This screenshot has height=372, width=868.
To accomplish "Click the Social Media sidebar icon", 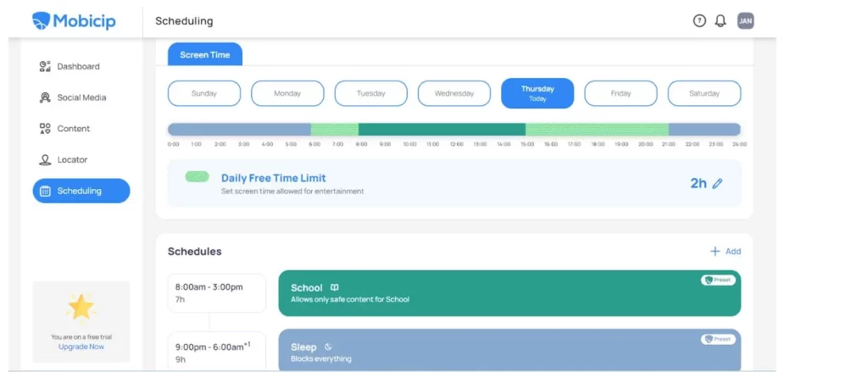I will point(46,98).
